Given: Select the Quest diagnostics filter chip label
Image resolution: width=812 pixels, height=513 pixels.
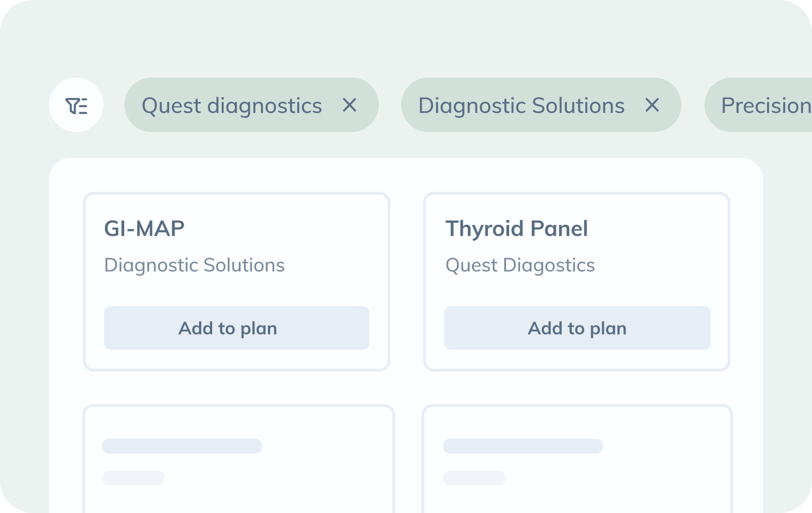Looking at the screenshot, I should (x=232, y=106).
